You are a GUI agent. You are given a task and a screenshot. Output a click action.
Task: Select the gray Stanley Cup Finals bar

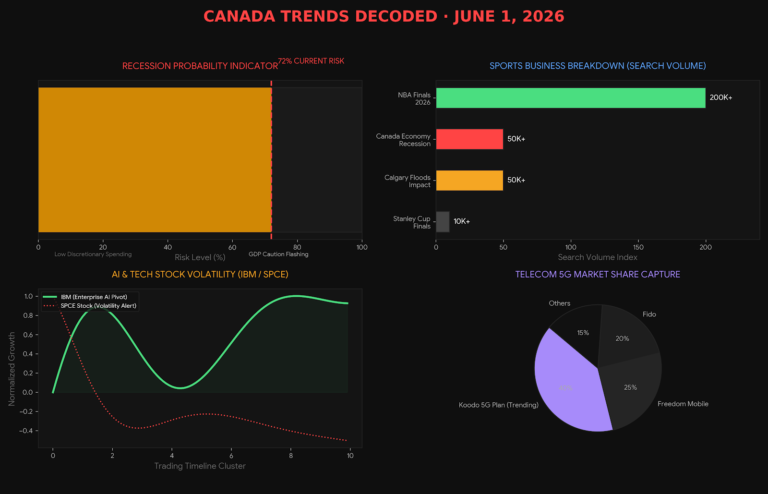pos(443,221)
